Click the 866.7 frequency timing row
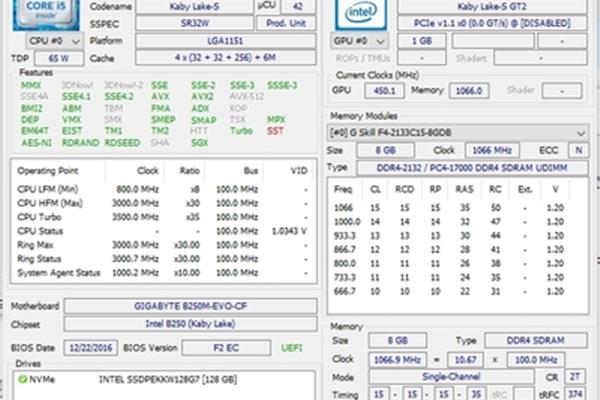Image resolution: width=600 pixels, height=400 pixels. pos(449,250)
